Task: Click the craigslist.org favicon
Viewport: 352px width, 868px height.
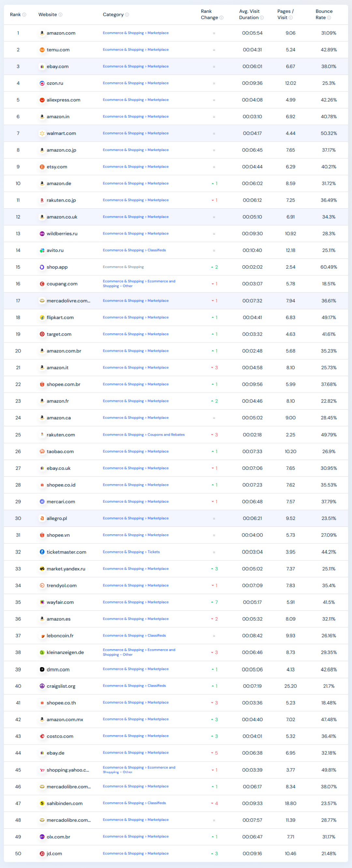Action: click(42, 686)
